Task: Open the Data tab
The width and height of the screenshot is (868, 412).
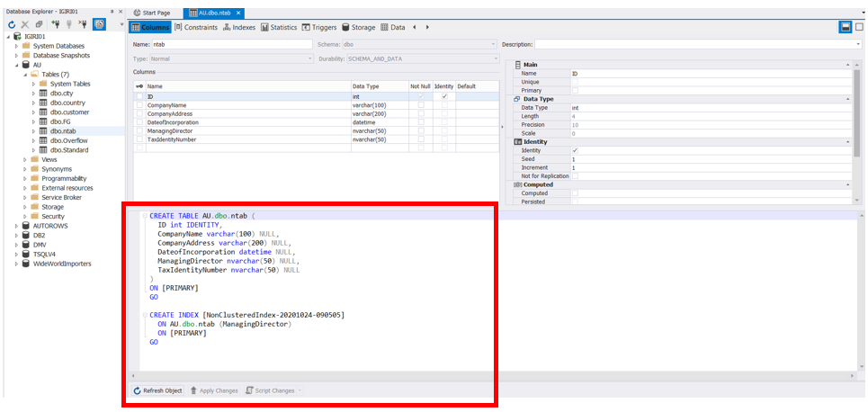Action: click(393, 27)
